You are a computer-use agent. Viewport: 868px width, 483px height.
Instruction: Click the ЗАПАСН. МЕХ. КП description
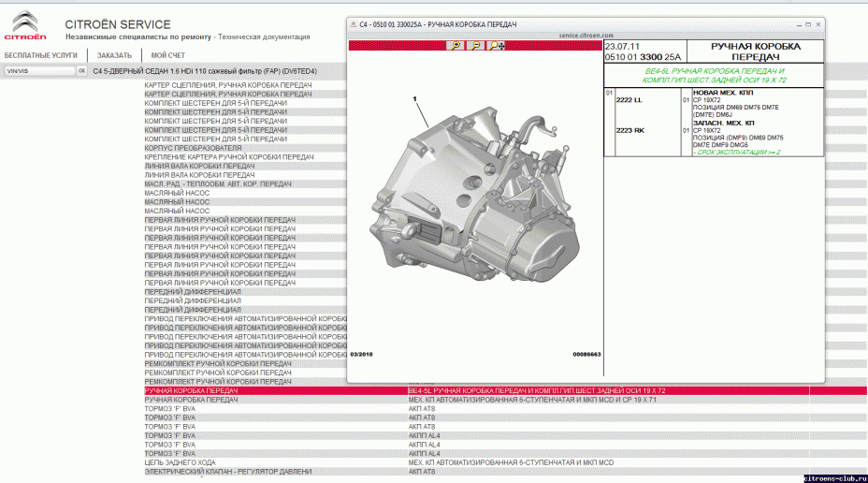[x=723, y=123]
